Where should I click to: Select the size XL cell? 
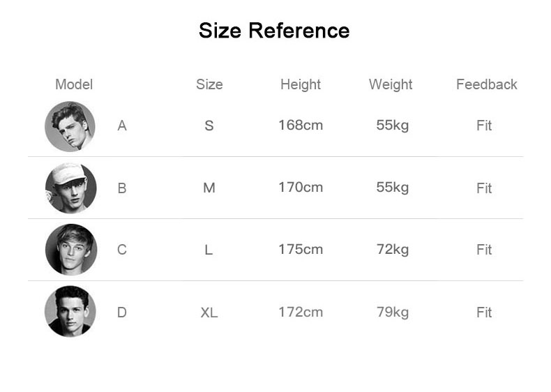click(x=209, y=312)
